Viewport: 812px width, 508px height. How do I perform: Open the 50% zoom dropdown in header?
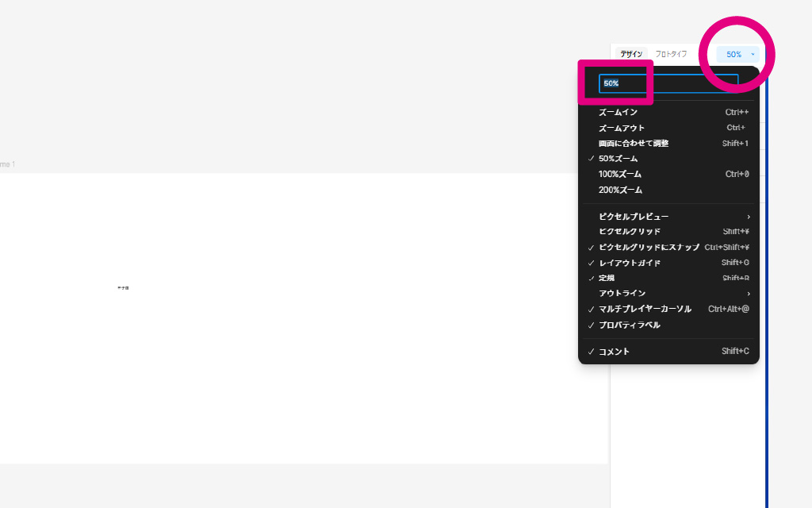737,54
